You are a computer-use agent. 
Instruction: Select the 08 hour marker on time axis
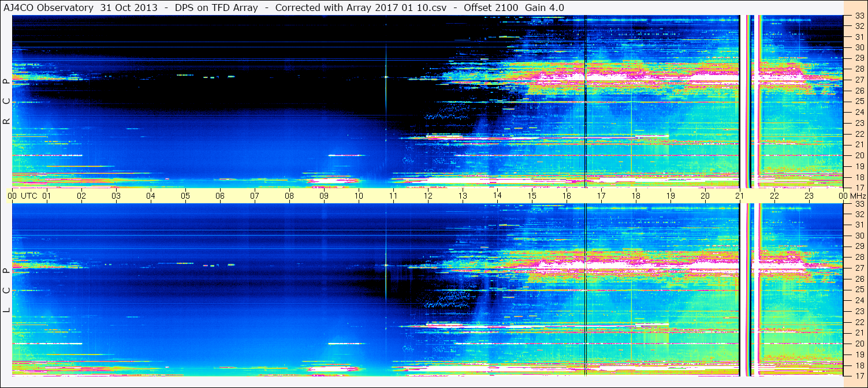pos(289,196)
